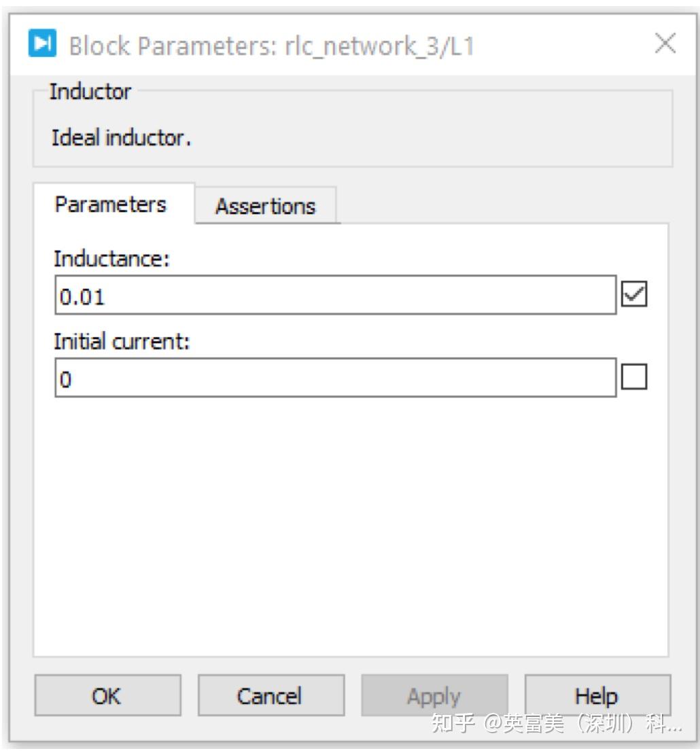
Task: Close the Block Parameters dialog
Action: click(664, 44)
